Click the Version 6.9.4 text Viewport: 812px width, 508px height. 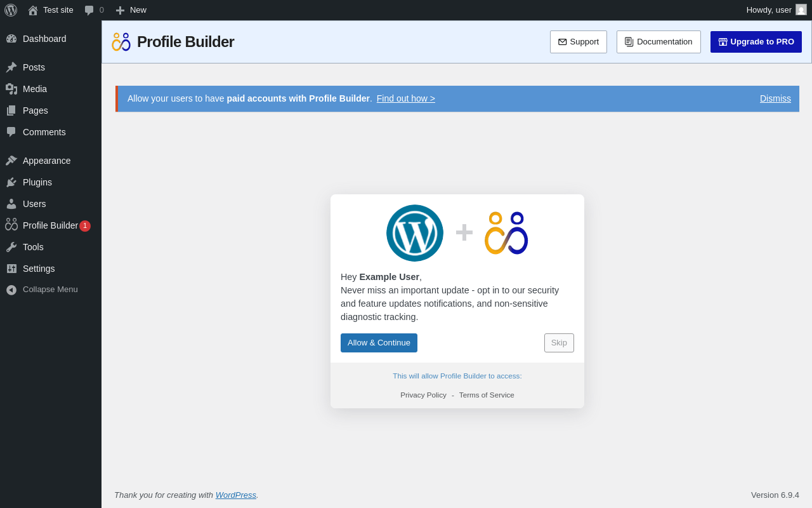pos(775,495)
